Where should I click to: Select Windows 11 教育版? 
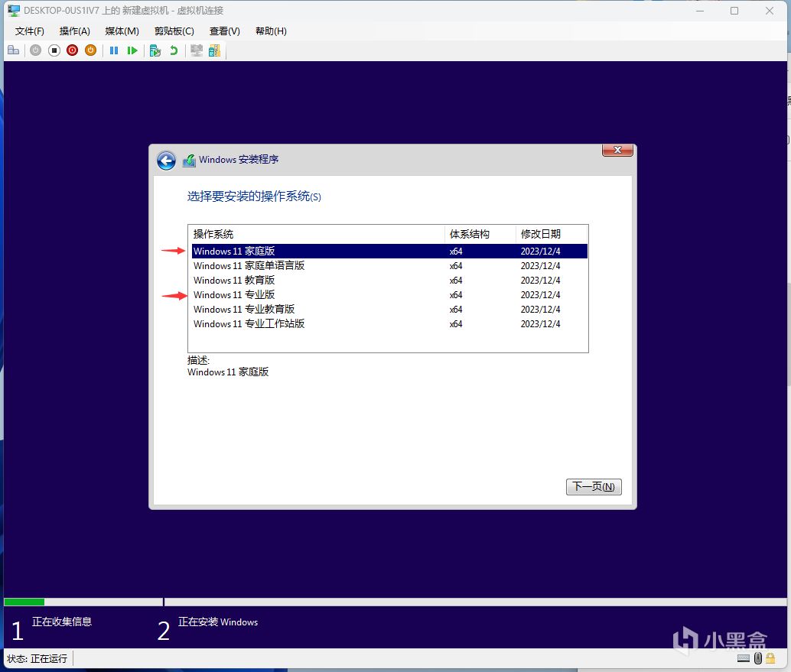pyautogui.click(x=389, y=281)
